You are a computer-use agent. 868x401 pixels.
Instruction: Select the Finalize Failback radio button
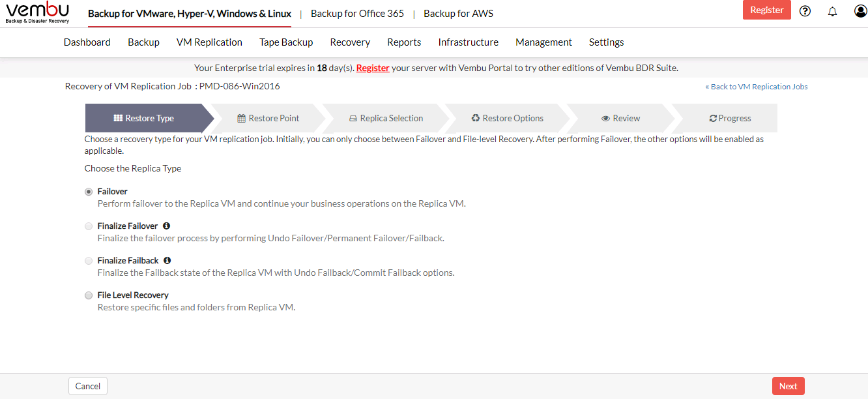[89, 261]
